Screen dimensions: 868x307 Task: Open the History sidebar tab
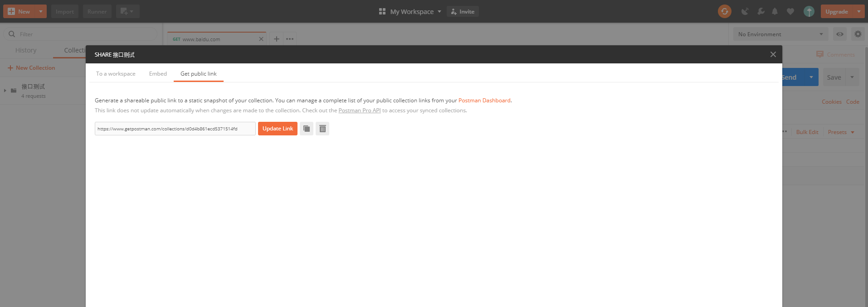26,50
